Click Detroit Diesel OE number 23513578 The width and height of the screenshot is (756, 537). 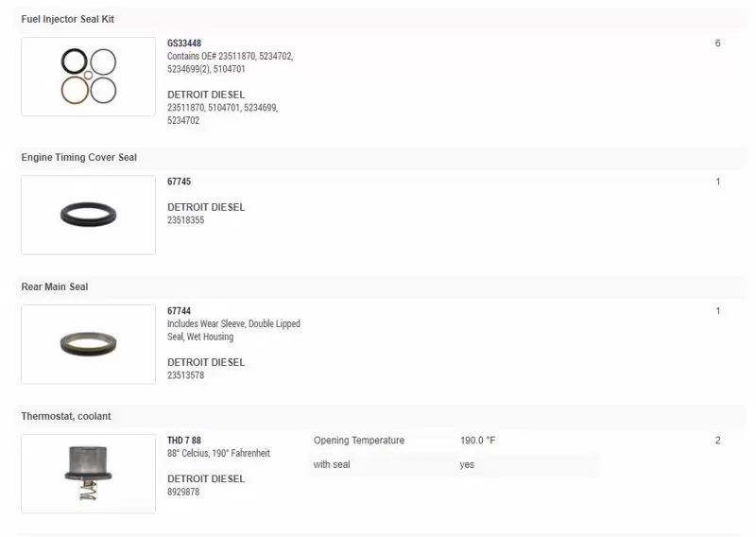(185, 375)
